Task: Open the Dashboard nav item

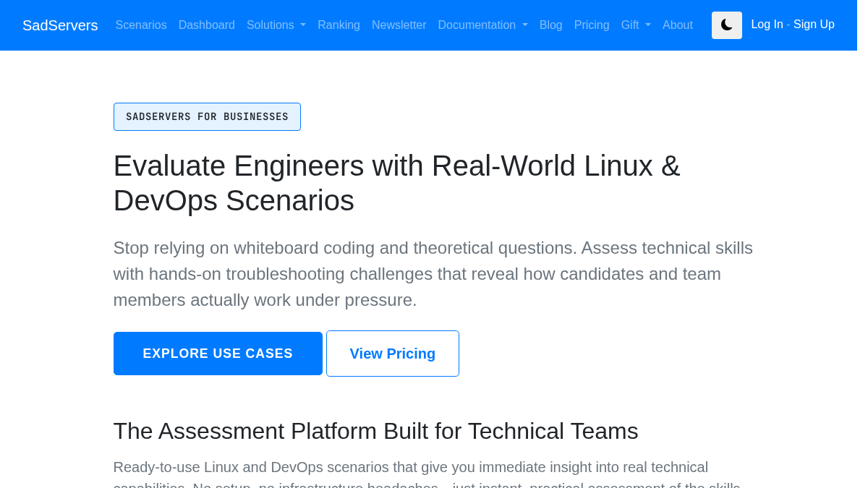Action: tap(207, 25)
